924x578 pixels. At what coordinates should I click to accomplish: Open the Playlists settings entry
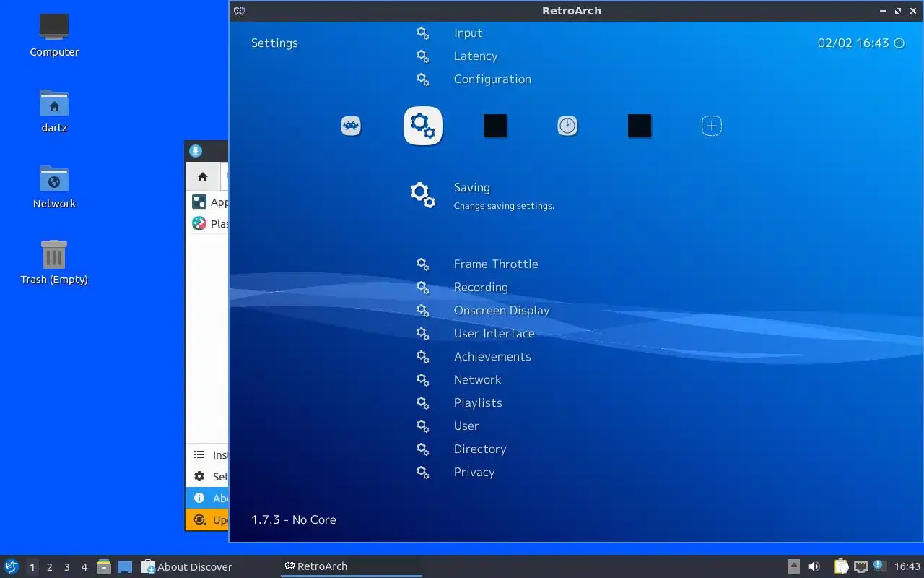pos(478,403)
